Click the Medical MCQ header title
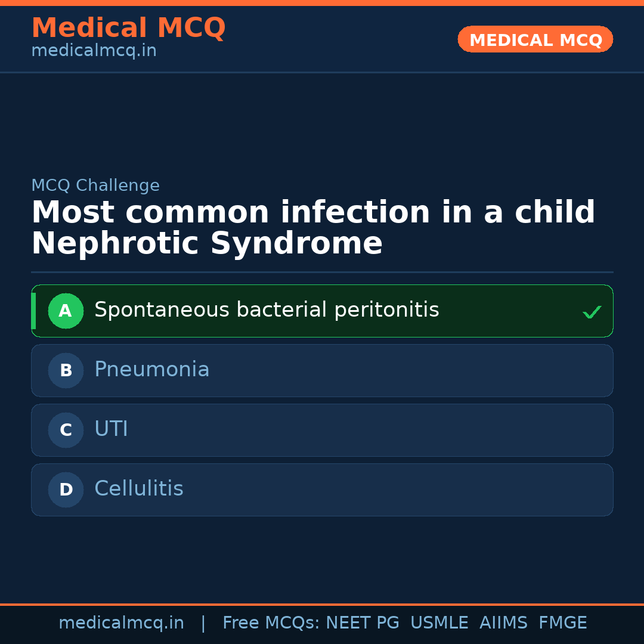The width and height of the screenshot is (644, 644). 128,28
